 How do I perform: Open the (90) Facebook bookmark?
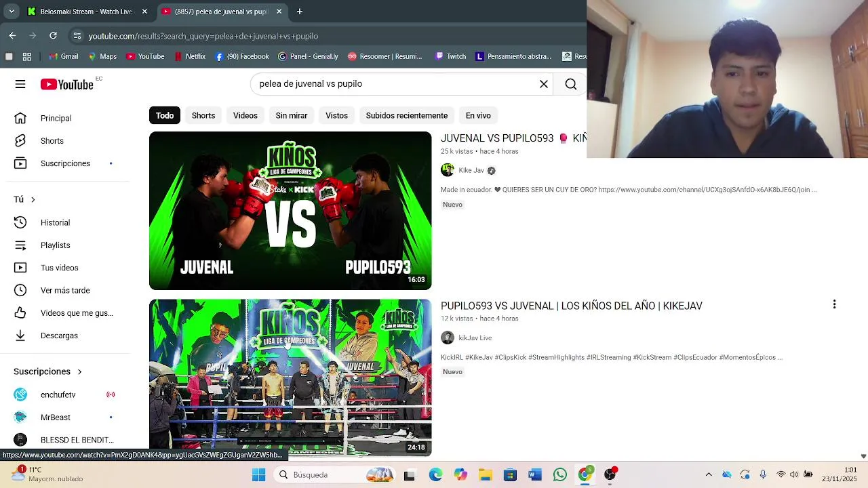pos(242,56)
